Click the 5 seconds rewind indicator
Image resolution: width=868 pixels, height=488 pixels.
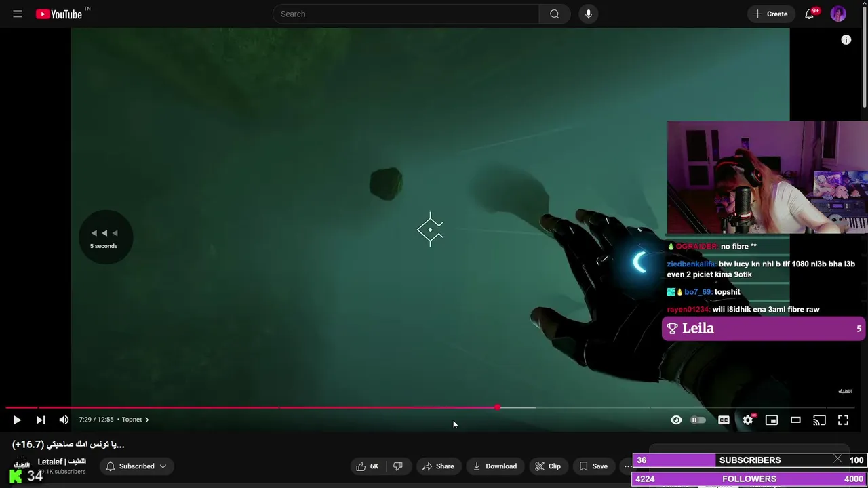click(104, 237)
